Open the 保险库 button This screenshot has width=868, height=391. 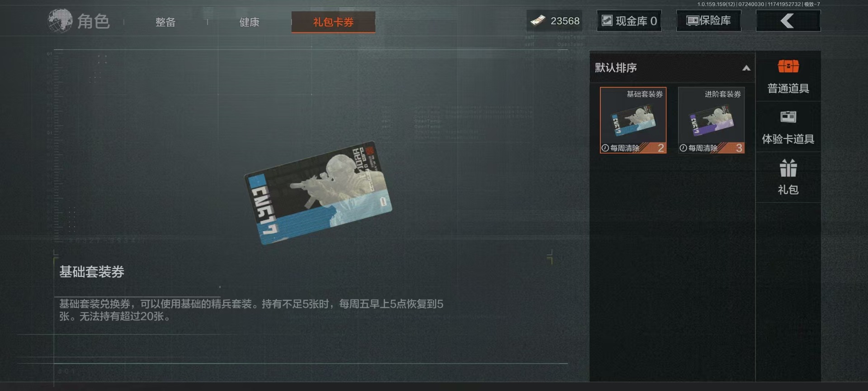tap(708, 21)
